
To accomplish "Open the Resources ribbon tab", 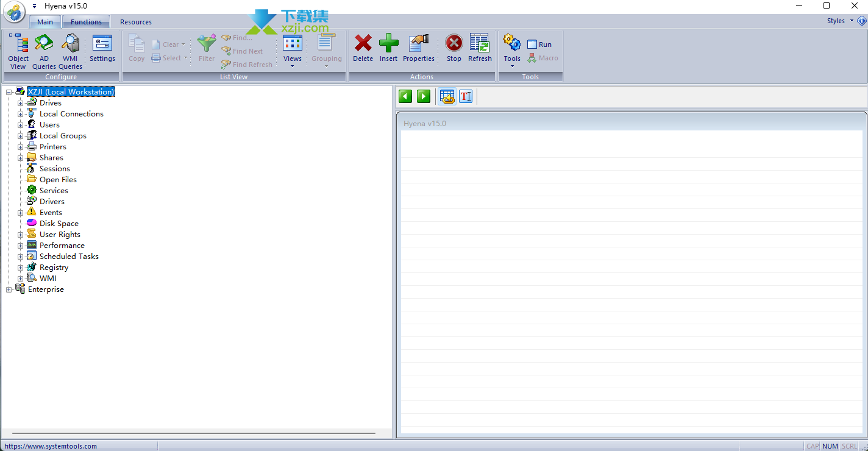I will (x=136, y=22).
